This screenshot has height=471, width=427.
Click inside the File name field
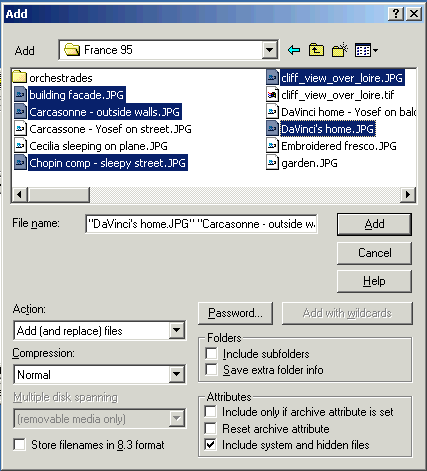pos(201,224)
